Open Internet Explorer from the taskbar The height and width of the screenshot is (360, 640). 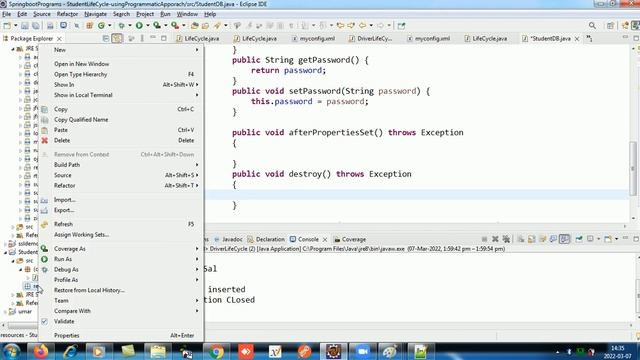coord(70,351)
